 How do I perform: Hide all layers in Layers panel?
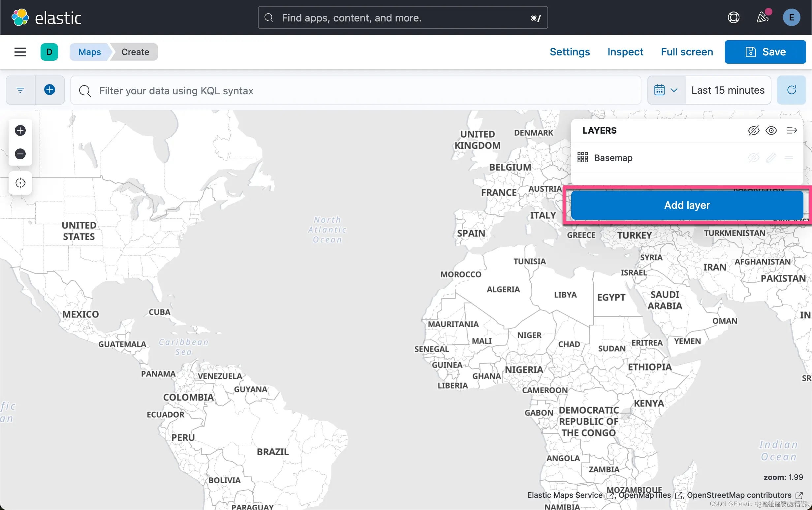point(754,131)
